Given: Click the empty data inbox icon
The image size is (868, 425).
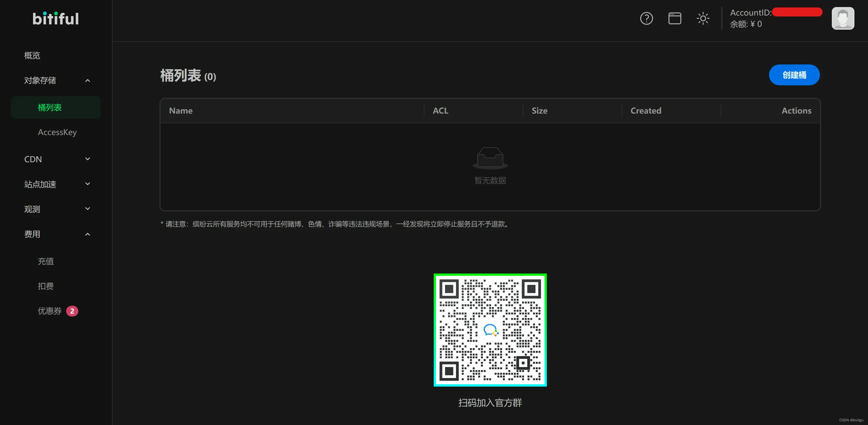Looking at the screenshot, I should click(490, 158).
